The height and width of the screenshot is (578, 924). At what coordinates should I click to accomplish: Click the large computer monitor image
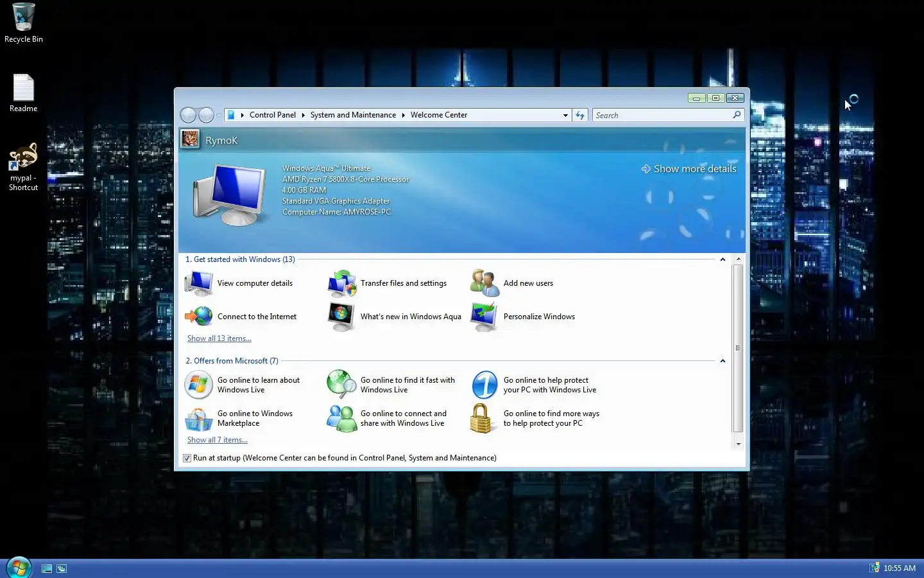click(x=229, y=194)
